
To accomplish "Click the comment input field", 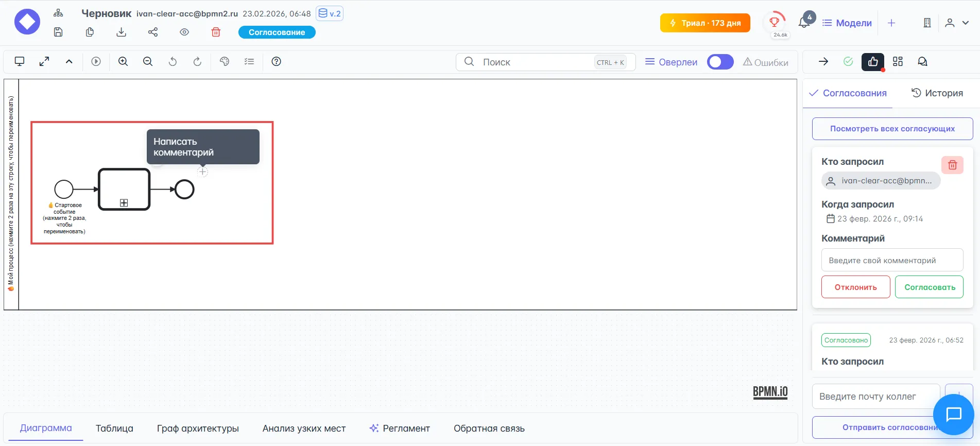I will 892,260.
